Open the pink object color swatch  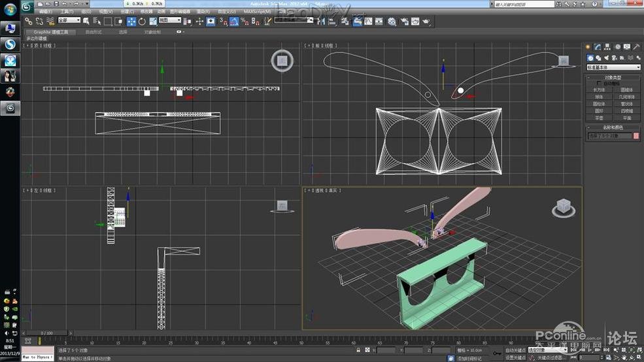(636, 136)
